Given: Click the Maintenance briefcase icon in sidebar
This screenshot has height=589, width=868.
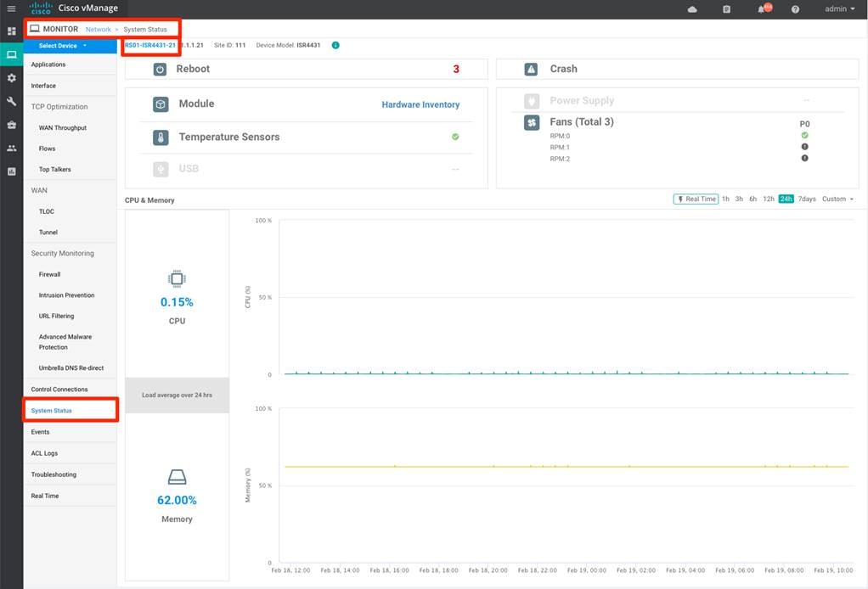Looking at the screenshot, I should click(11, 125).
